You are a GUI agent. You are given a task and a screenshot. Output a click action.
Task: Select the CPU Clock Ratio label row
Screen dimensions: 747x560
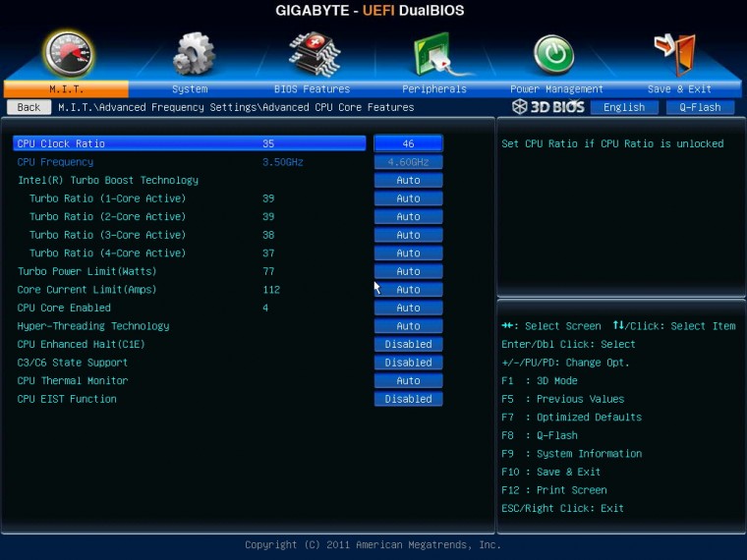pos(189,143)
